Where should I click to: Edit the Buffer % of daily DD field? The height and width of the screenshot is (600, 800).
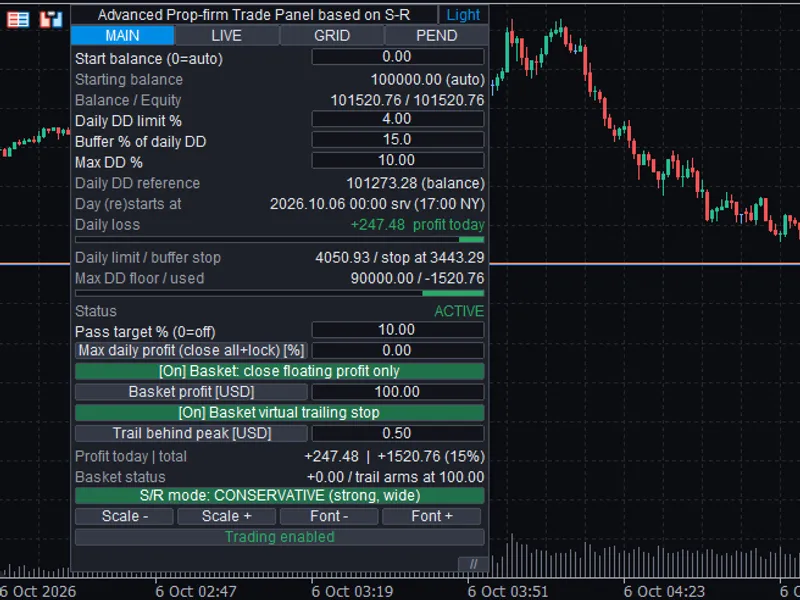[x=397, y=139]
